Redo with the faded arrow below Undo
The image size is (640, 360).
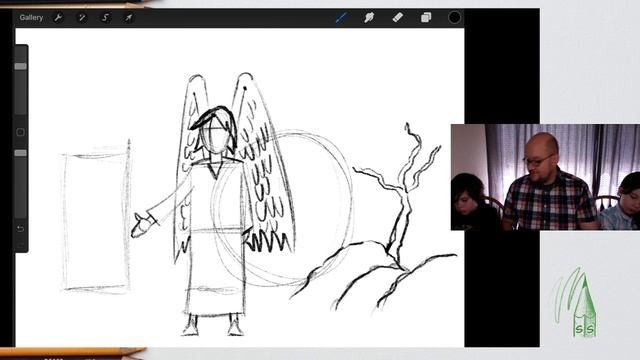(20, 245)
